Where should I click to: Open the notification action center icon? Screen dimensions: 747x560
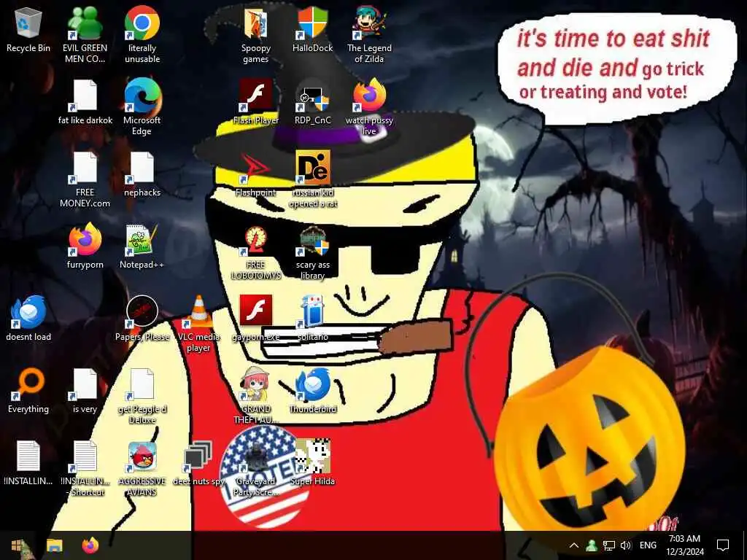723,545
